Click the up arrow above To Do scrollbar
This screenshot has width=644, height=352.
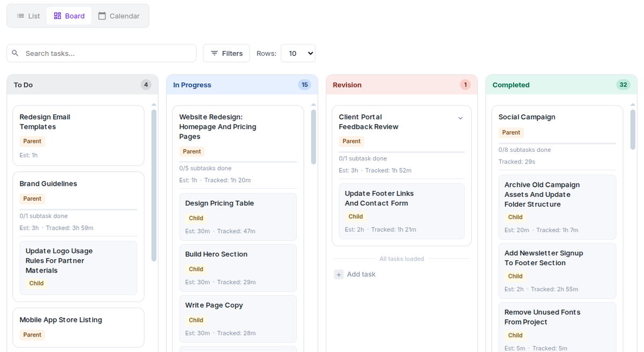click(154, 105)
